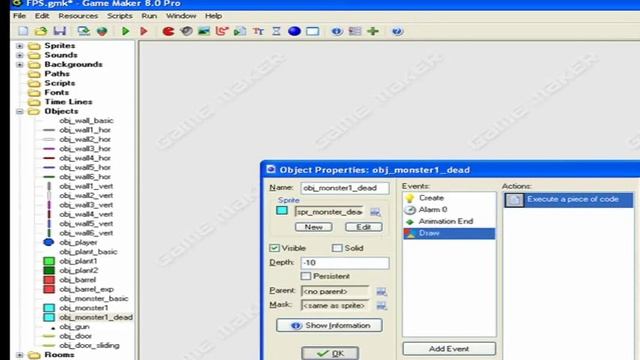Create a background with picture icon

click(x=204, y=31)
